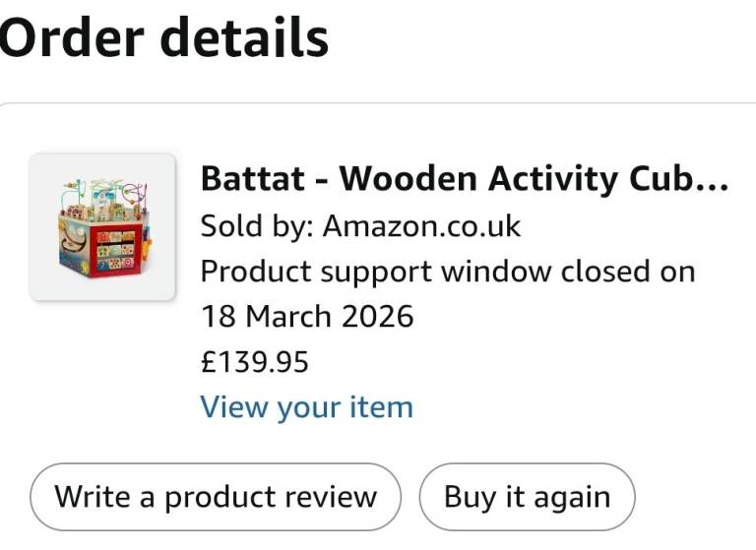
Task: Select the Sold by: Amazon.co.uk line
Action: click(360, 225)
